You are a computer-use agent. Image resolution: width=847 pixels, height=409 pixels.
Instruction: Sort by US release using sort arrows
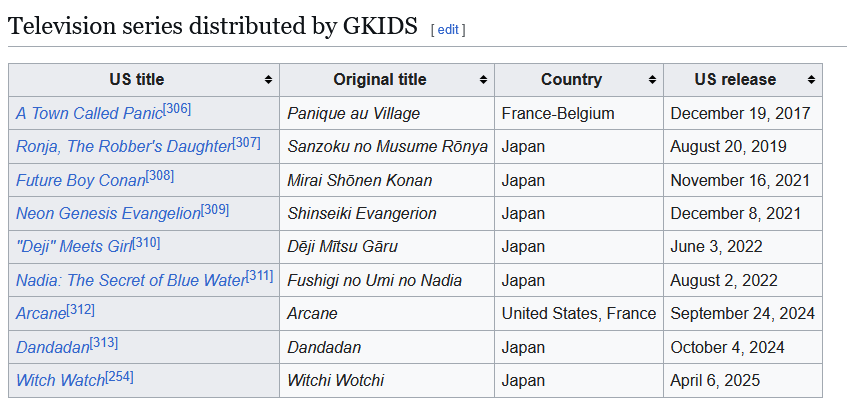pos(811,80)
